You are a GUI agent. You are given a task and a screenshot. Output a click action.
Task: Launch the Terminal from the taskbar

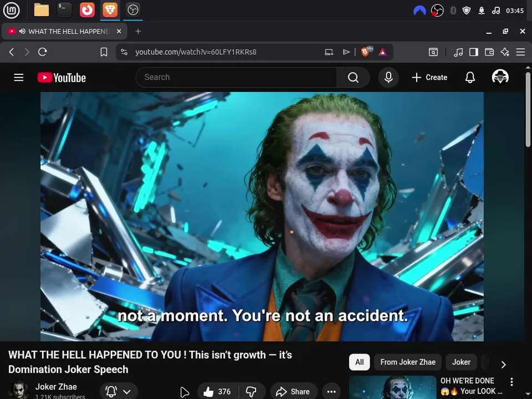click(x=64, y=10)
